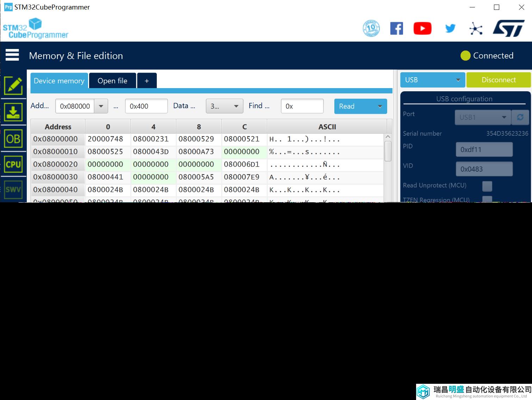Open ST YouTube channel icon
532x400 pixels.
pos(422,29)
